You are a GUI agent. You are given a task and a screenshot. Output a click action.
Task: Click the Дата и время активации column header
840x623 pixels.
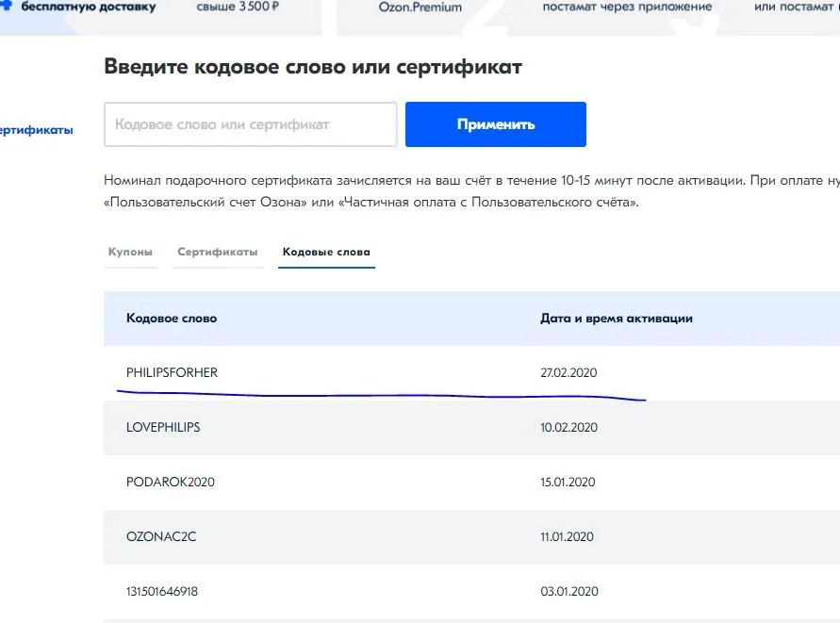616,319
